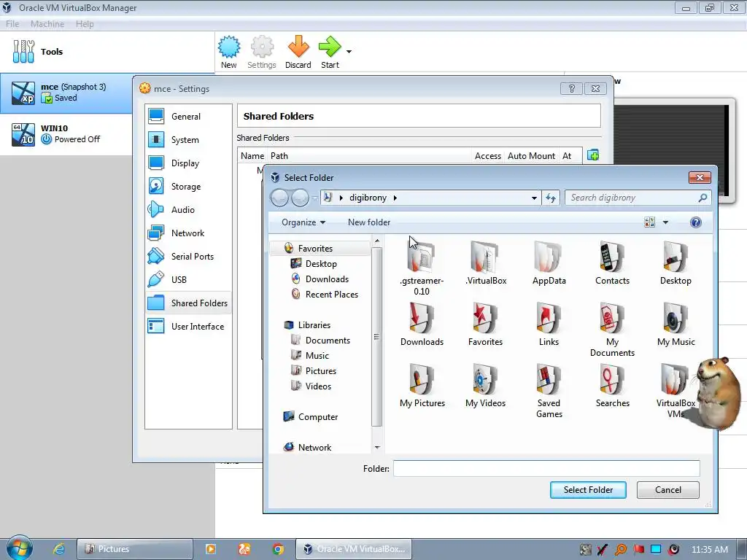747x560 pixels.
Task: Open Storage settings category
Action: 189,186
